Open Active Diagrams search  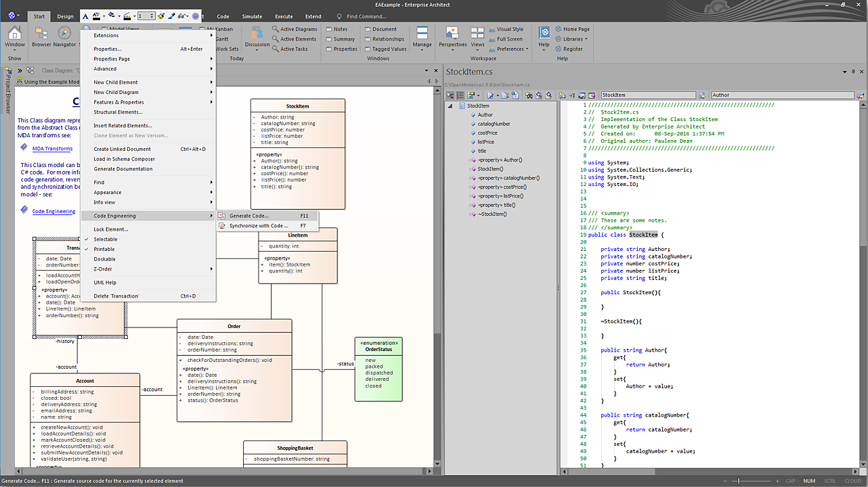(x=295, y=29)
